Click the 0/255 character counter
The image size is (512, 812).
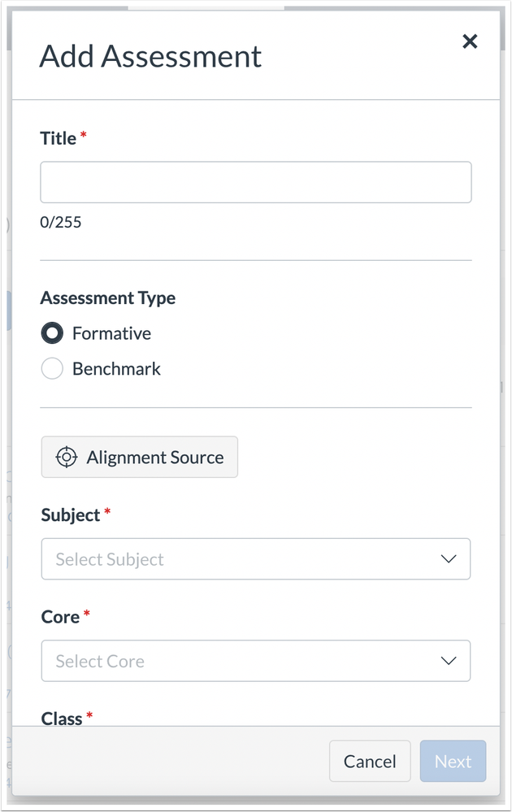coord(61,222)
